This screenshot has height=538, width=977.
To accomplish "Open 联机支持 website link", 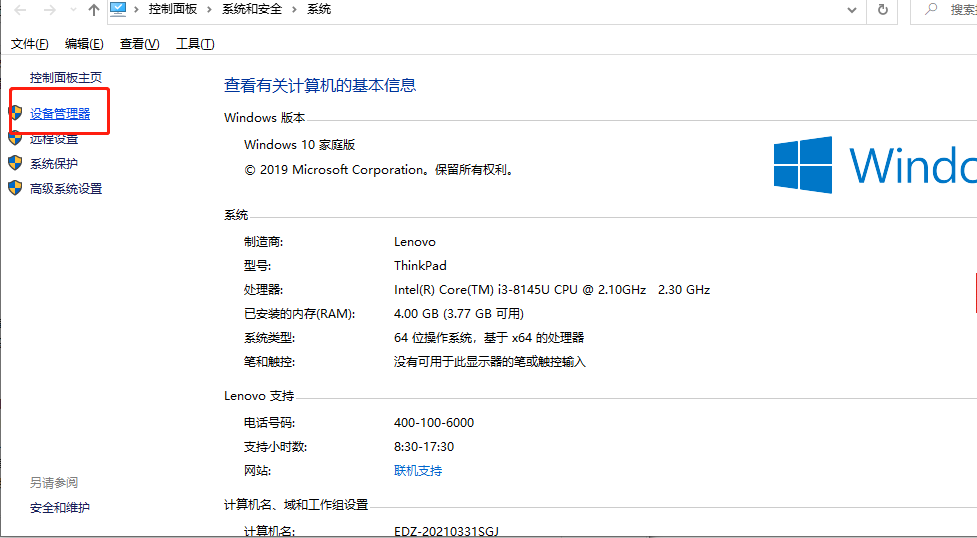I will [417, 471].
